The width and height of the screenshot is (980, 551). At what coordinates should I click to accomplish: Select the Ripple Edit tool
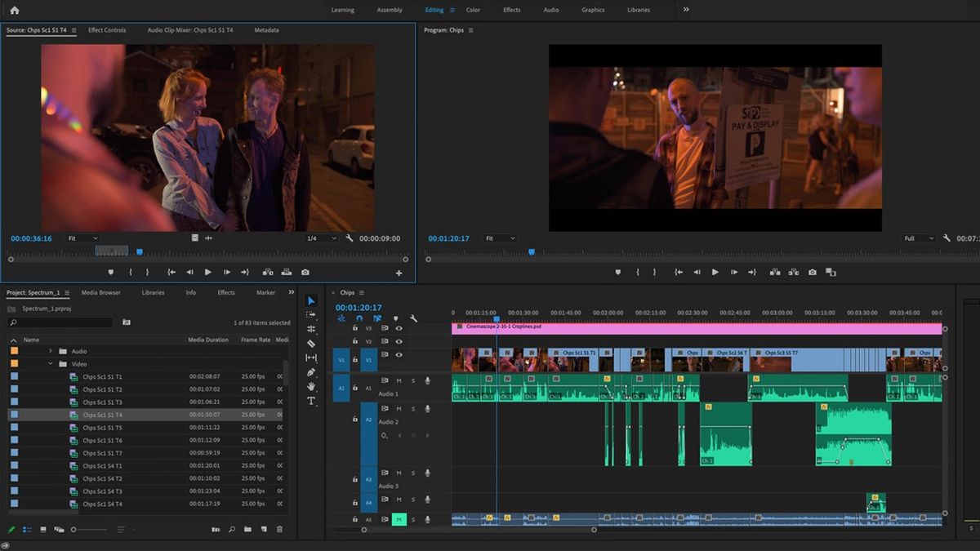coord(312,329)
